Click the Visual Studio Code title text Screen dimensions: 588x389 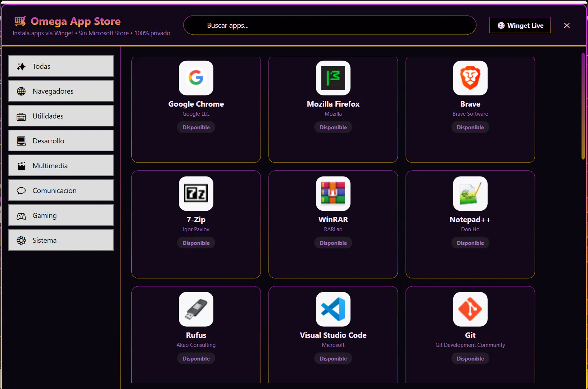click(333, 335)
